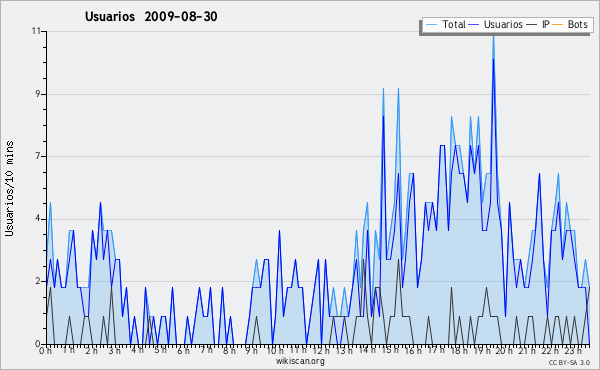Click the y-axis value 4
This screenshot has height=370, width=600.
(38, 219)
